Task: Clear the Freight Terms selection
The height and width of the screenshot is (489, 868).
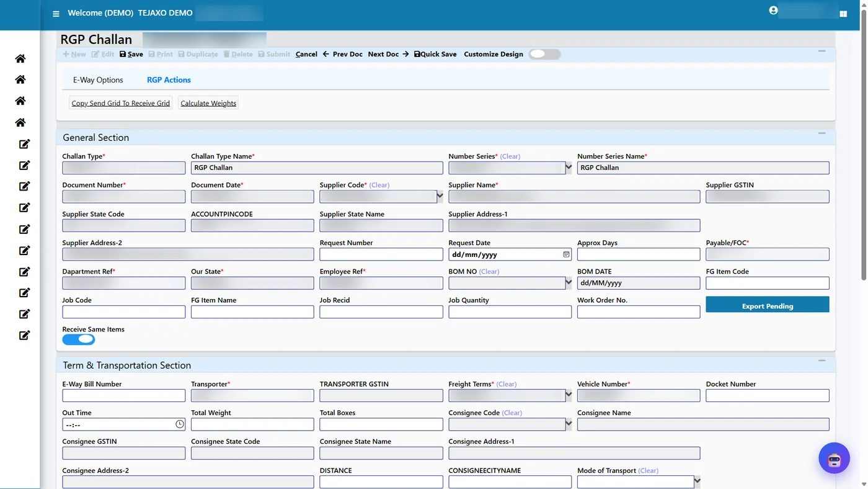Action: 507,384
